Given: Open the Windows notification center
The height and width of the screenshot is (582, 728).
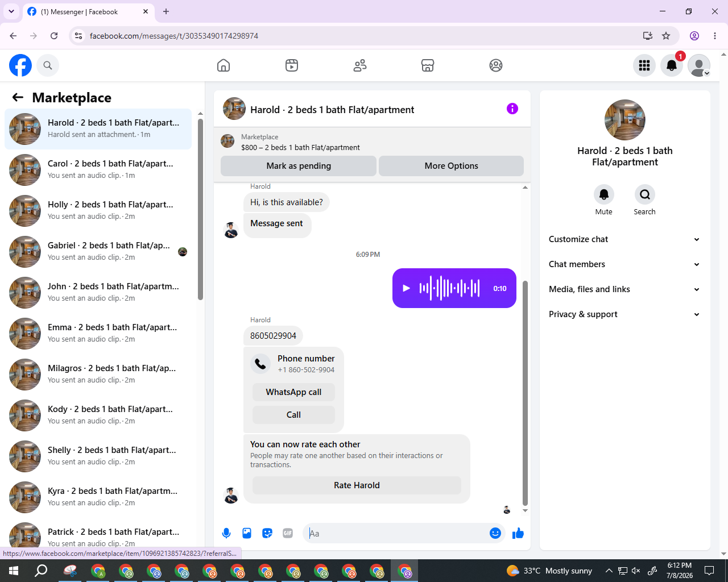Looking at the screenshot, I should tap(709, 571).
